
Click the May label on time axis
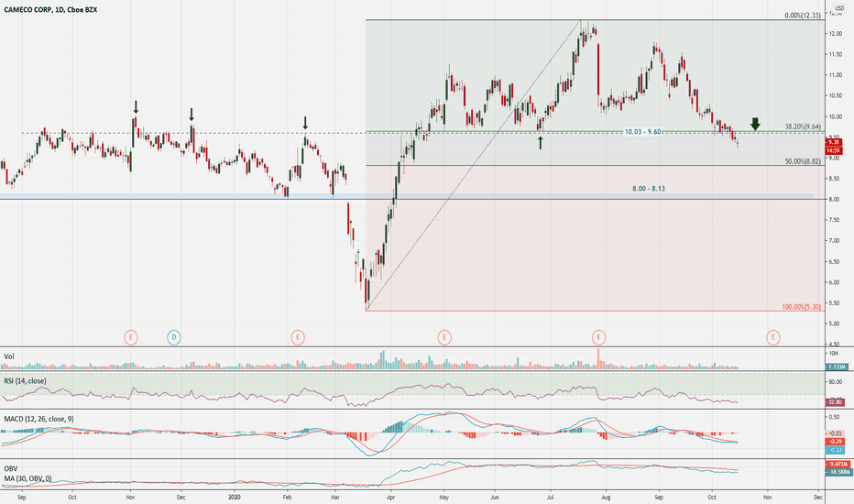click(443, 497)
